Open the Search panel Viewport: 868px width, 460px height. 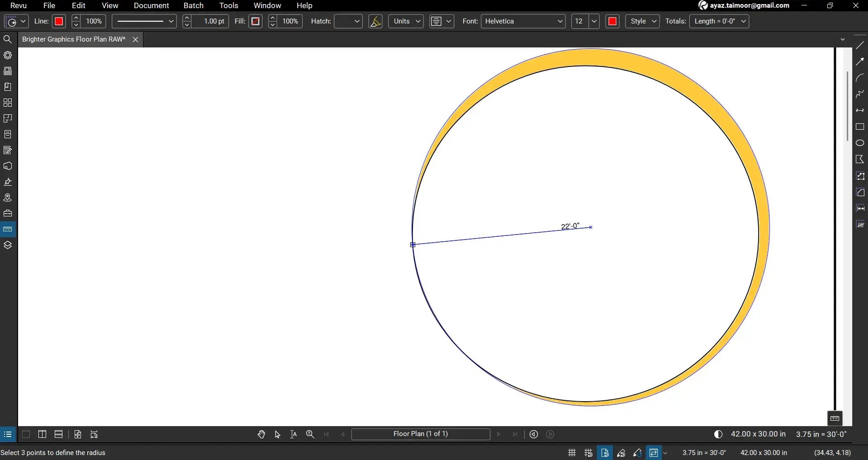(x=8, y=39)
